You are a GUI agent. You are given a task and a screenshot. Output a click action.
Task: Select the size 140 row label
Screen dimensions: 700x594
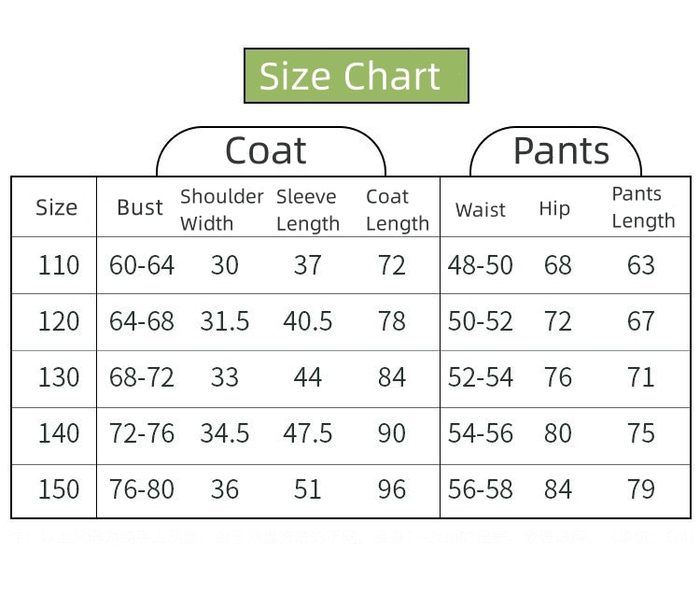59,433
